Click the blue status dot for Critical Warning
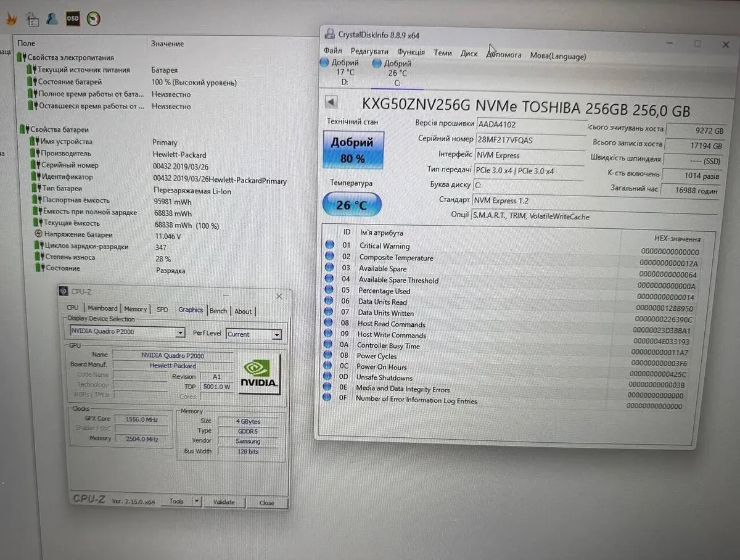 pos(329,245)
